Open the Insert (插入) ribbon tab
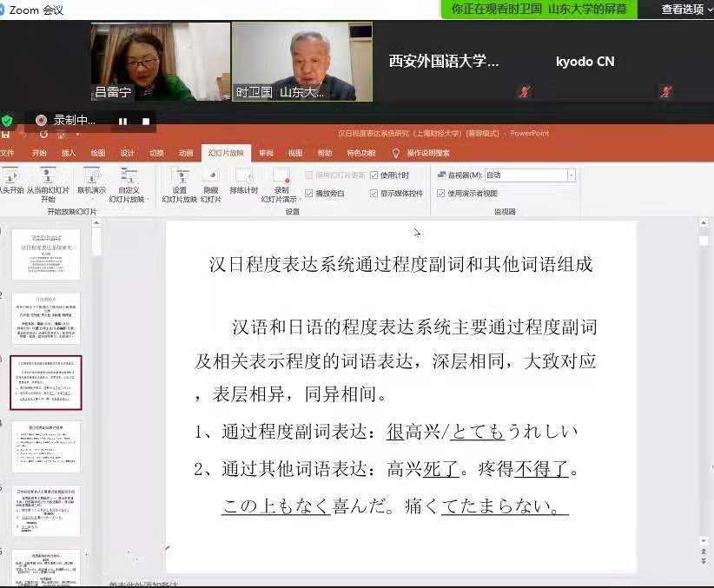 tap(69, 153)
